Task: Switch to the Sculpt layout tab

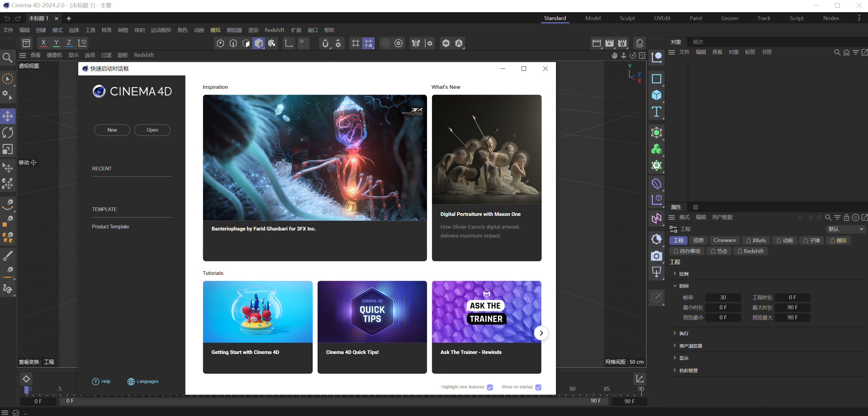Action: coord(627,18)
